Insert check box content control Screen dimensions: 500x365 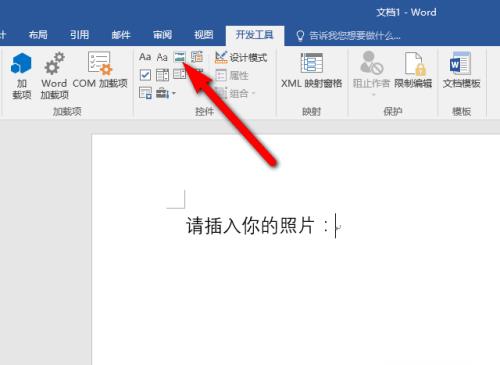[145, 75]
